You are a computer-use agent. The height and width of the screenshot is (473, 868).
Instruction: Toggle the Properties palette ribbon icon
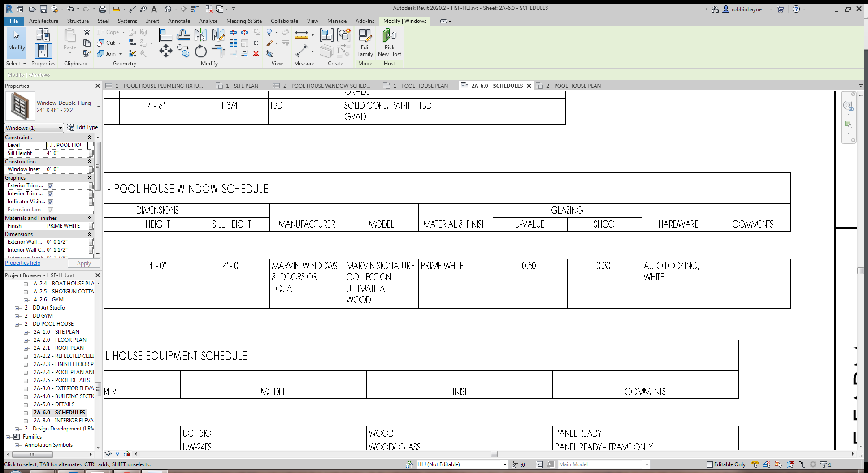tap(43, 51)
